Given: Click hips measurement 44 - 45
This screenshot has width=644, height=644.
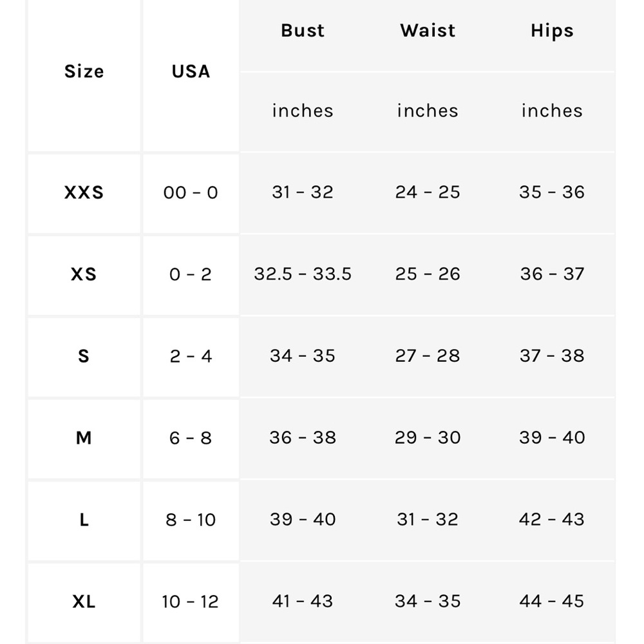Looking at the screenshot, I should pyautogui.click(x=552, y=601).
